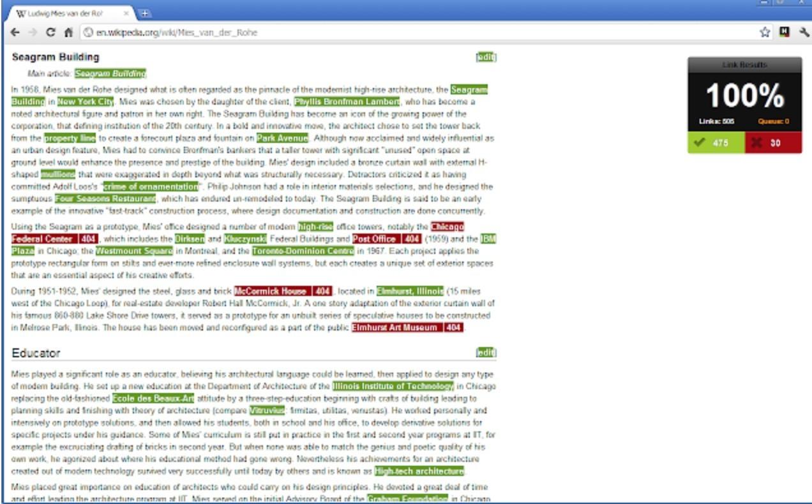This screenshot has height=504, width=812.
Task: Open the wrench settings menu
Action: [803, 32]
